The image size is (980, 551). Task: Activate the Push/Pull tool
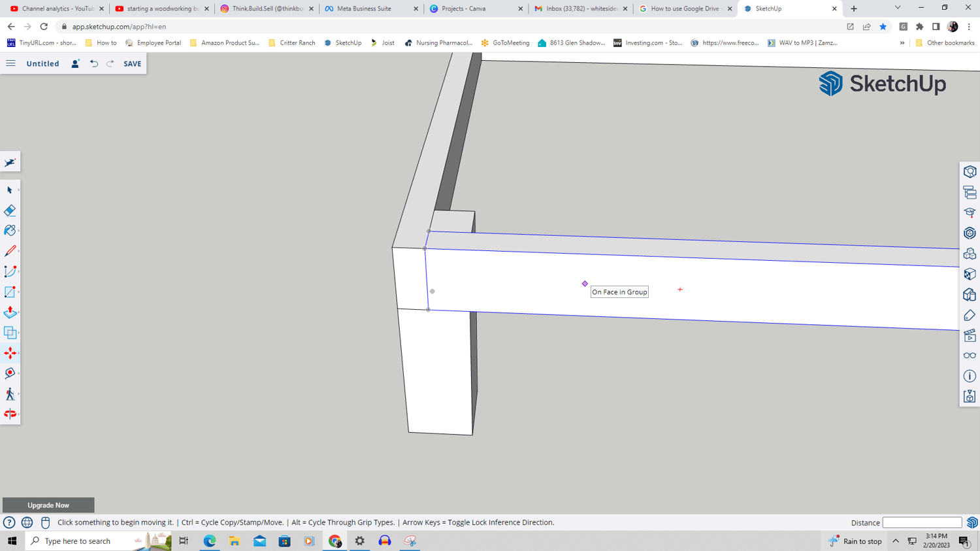coord(10,312)
